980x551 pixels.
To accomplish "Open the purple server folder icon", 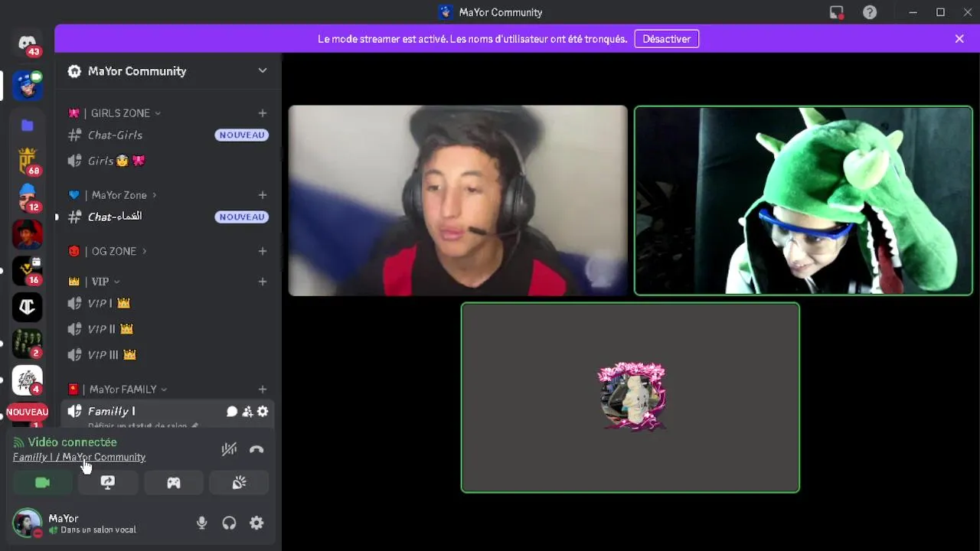I will [x=28, y=125].
